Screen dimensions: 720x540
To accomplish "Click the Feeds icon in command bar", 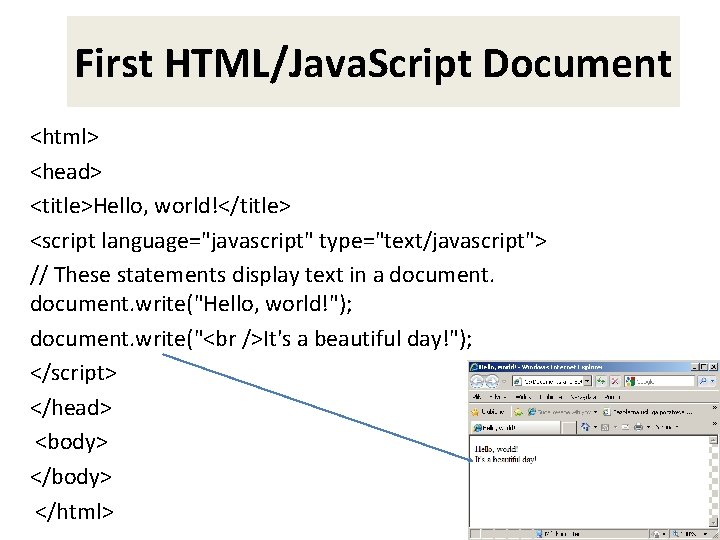I will [x=605, y=428].
